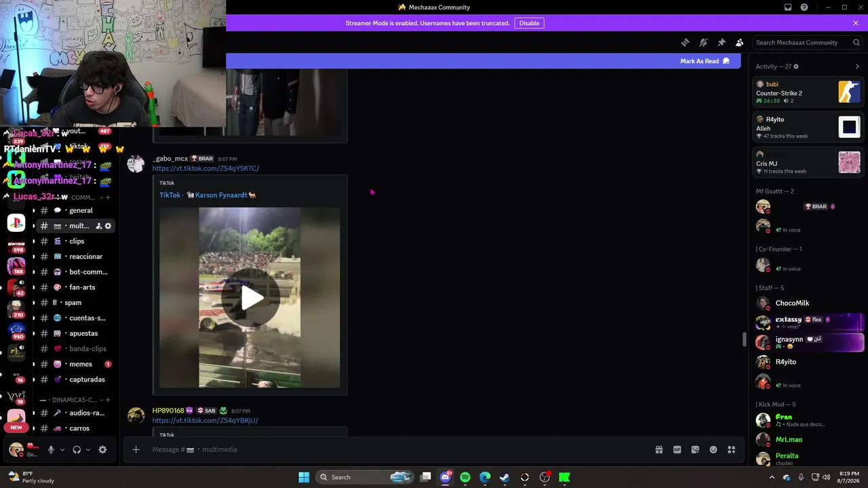Open the server icon with 210 badge
The image size is (868, 488).
pos(16,310)
